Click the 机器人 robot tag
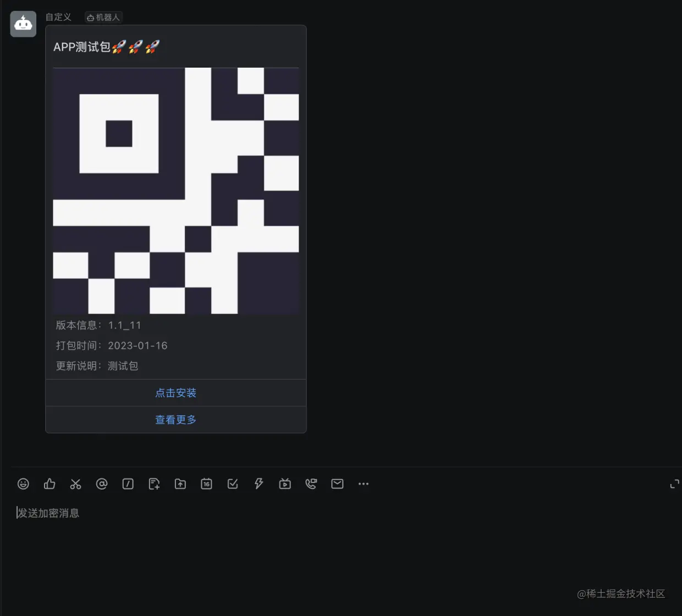Viewport: 682px width, 616px height. tap(103, 18)
